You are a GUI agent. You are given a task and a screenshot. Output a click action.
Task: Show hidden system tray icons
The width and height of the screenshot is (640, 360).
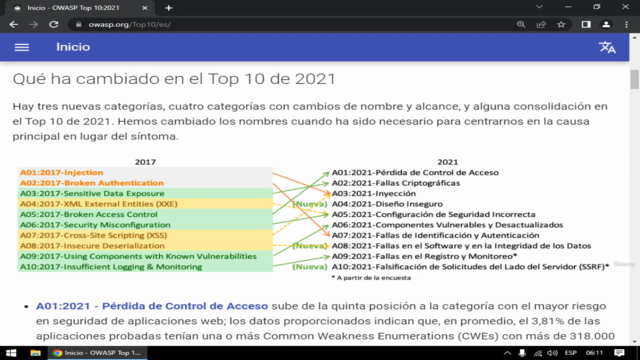507,353
